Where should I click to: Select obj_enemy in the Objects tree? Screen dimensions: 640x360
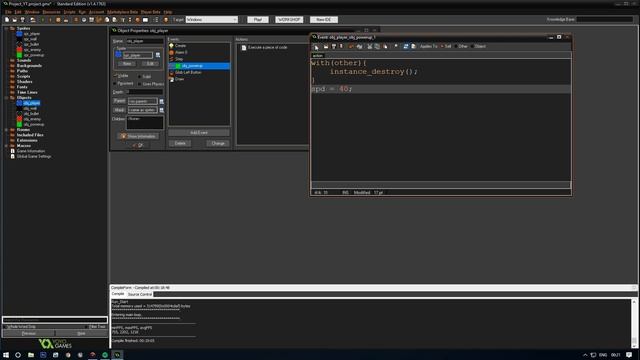pos(32,119)
